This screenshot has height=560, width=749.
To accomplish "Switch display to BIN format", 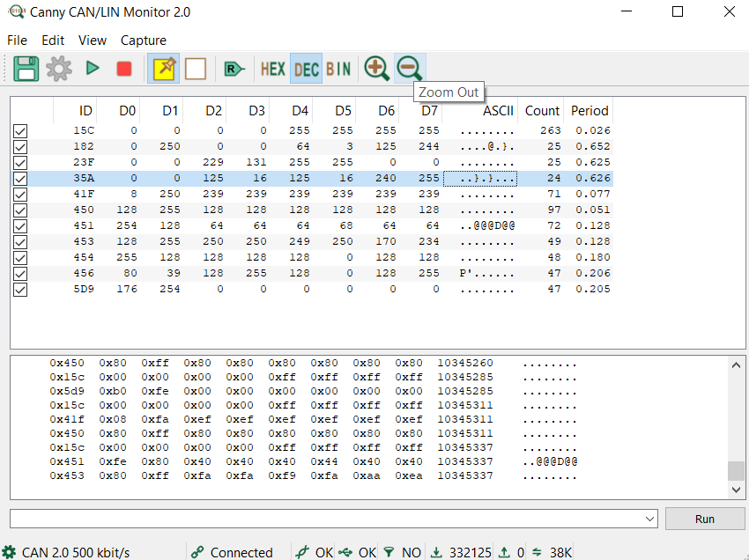I will tap(338, 70).
